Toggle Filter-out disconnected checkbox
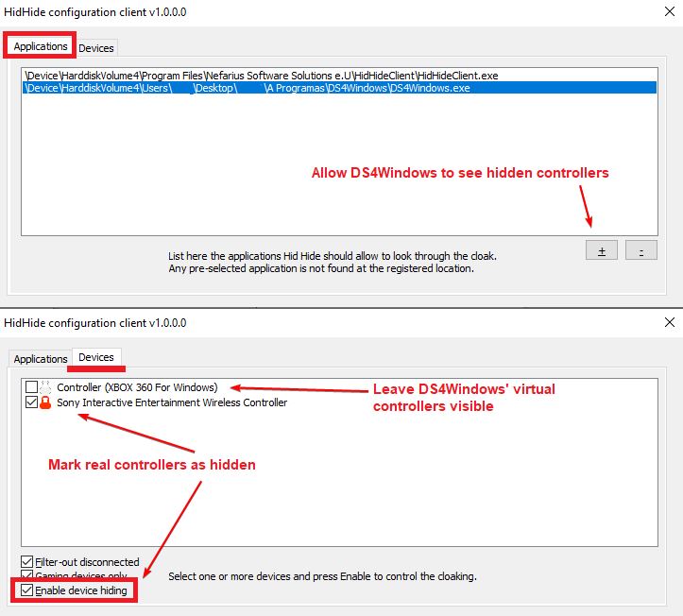This screenshot has width=683, height=616. [27, 562]
